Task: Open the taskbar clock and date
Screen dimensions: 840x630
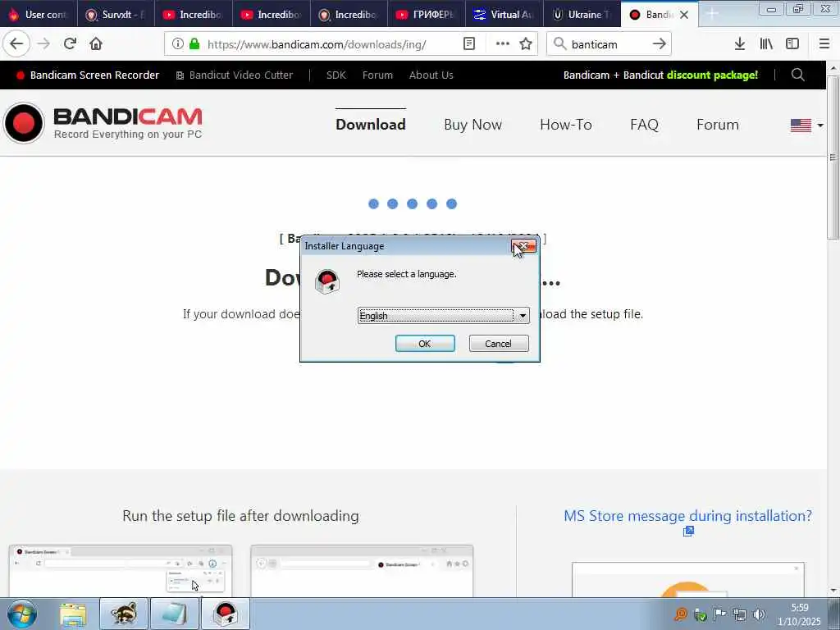Action: point(799,614)
